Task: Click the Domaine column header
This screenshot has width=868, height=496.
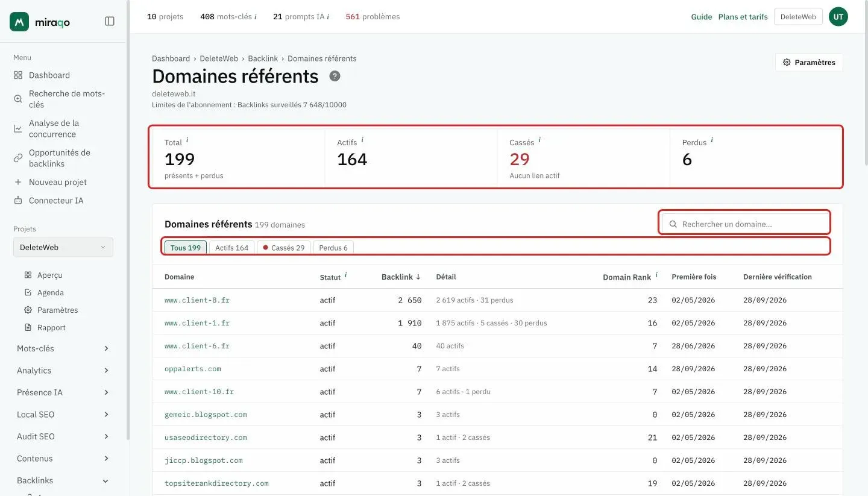Action: click(x=179, y=277)
